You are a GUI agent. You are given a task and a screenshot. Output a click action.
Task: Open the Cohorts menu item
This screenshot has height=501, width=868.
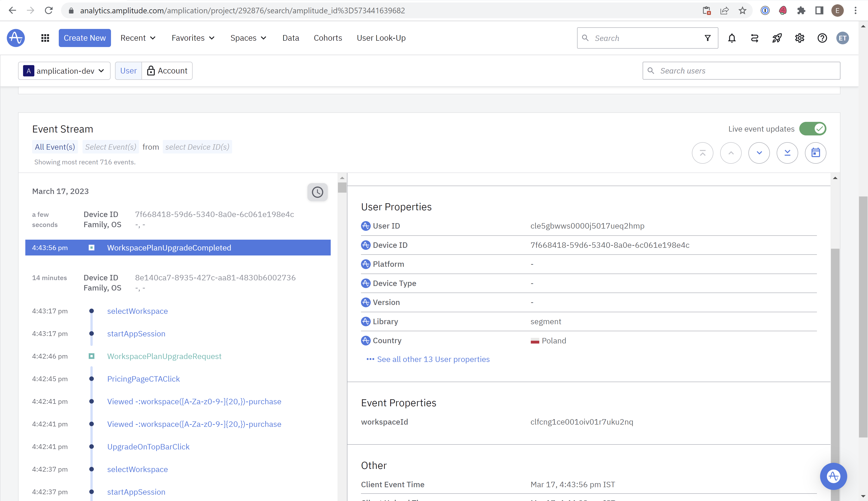[x=328, y=38]
